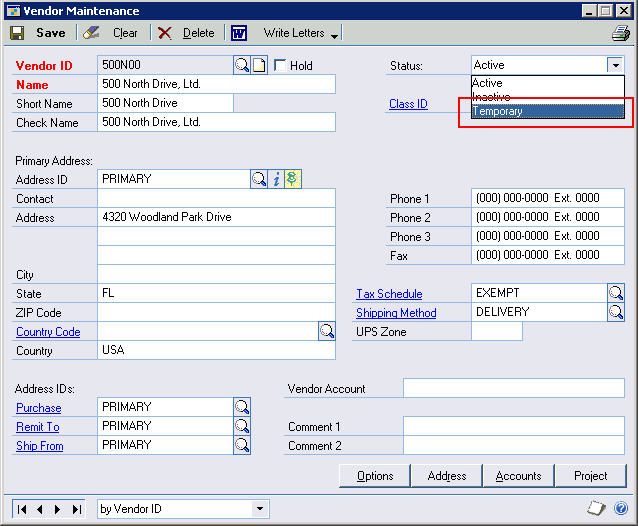Image resolution: width=638 pixels, height=526 pixels.
Task: Click the empty ZIP Code field
Action: coord(216,312)
